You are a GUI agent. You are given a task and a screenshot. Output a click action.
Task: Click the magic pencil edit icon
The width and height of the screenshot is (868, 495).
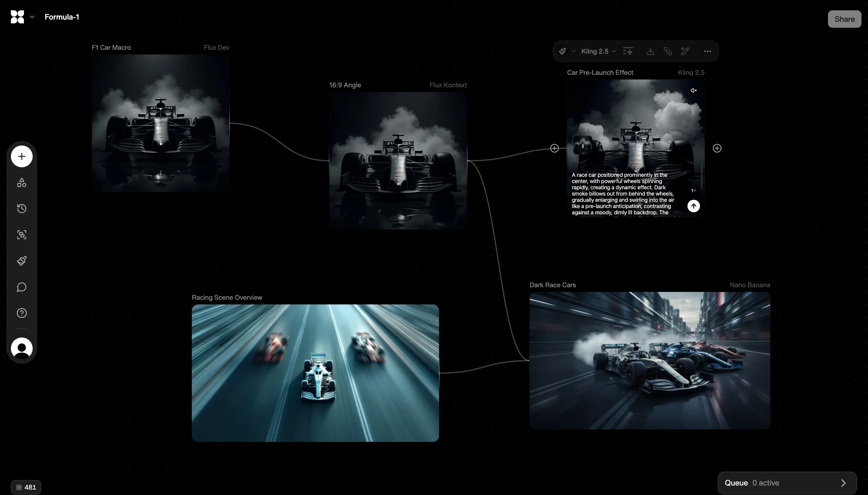(685, 51)
